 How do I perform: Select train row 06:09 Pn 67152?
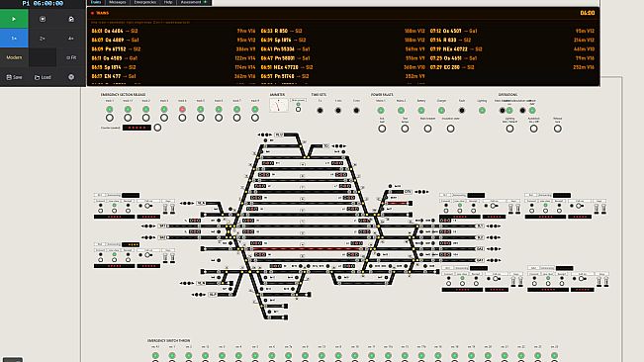173,48
